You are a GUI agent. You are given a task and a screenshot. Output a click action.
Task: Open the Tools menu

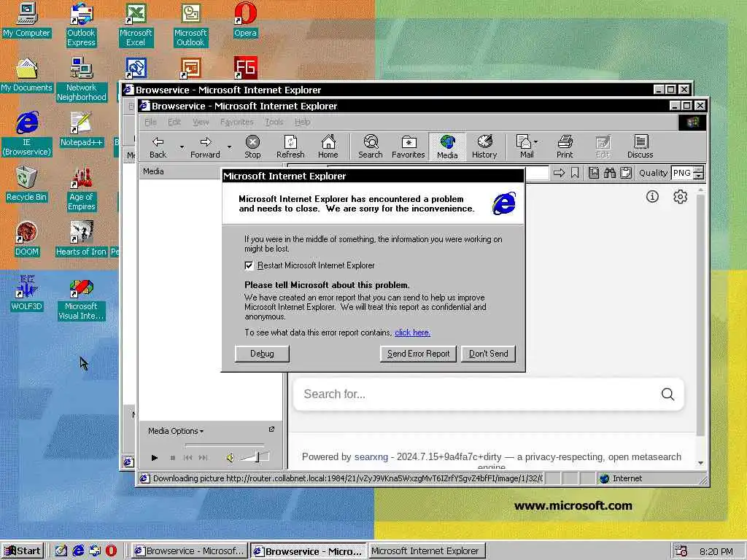click(274, 122)
